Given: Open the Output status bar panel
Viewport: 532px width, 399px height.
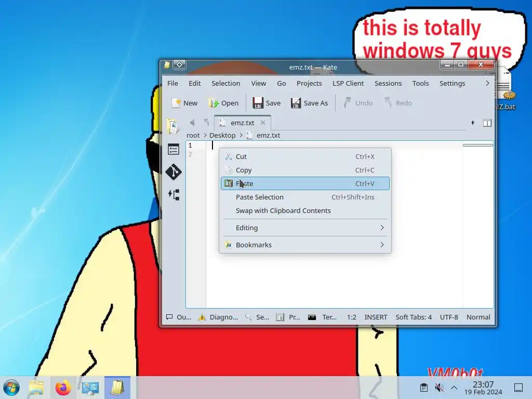Looking at the screenshot, I should pyautogui.click(x=179, y=317).
